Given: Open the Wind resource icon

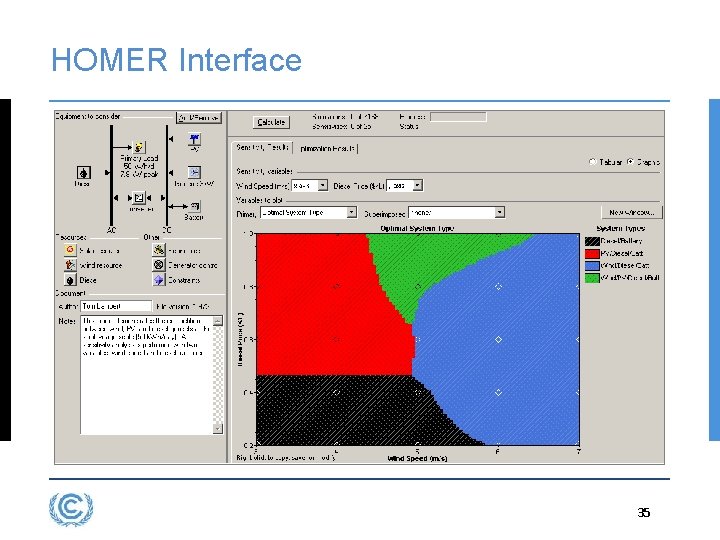Looking at the screenshot, I should click(70, 265).
